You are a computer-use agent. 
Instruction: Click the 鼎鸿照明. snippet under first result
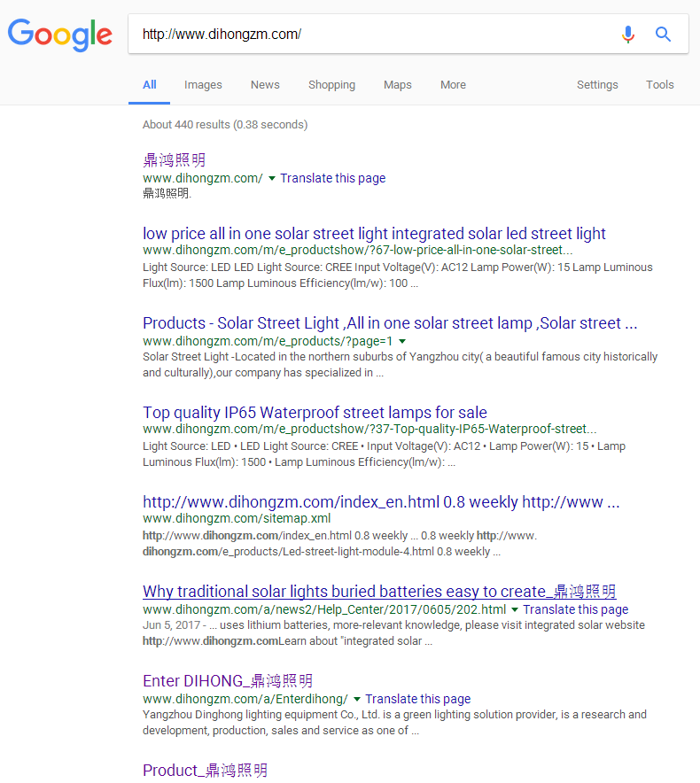pyautogui.click(x=167, y=193)
